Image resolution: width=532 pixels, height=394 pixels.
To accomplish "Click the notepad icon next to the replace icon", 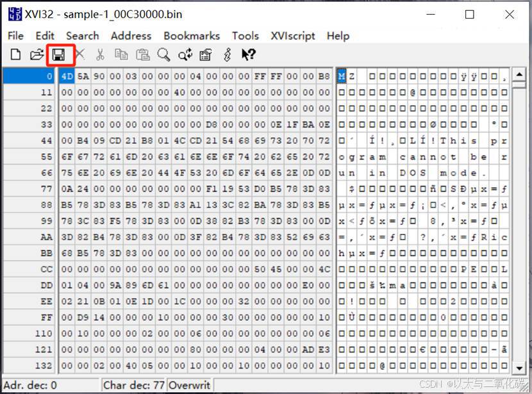I will point(206,54).
